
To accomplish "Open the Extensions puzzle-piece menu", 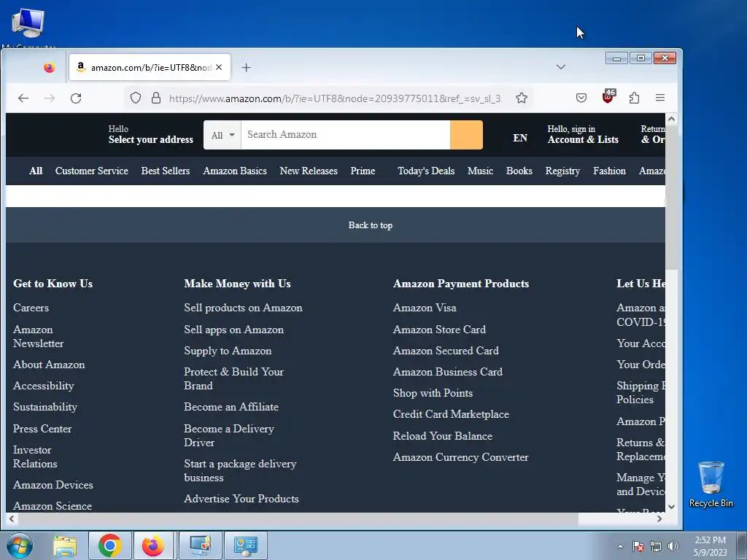I will click(x=634, y=98).
